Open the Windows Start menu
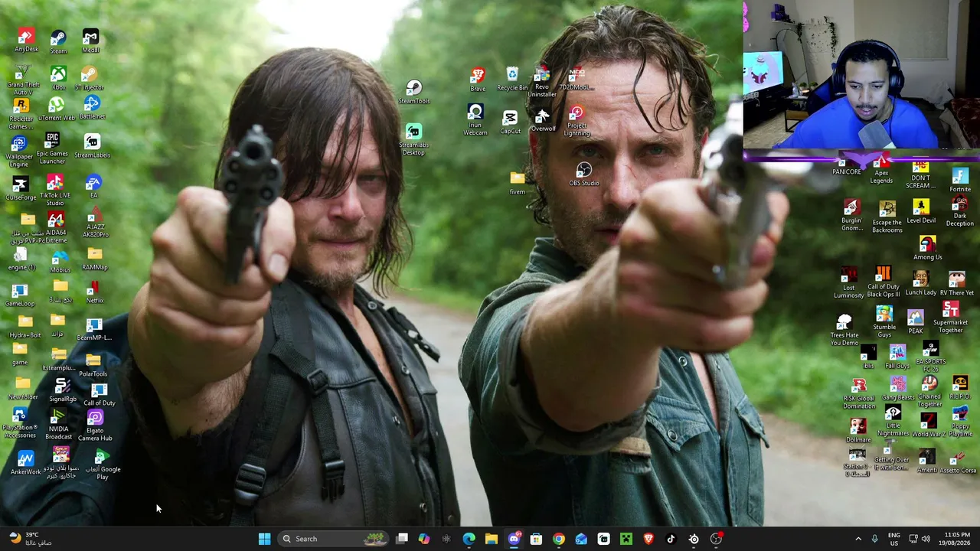This screenshot has width=980, height=551. click(x=264, y=539)
